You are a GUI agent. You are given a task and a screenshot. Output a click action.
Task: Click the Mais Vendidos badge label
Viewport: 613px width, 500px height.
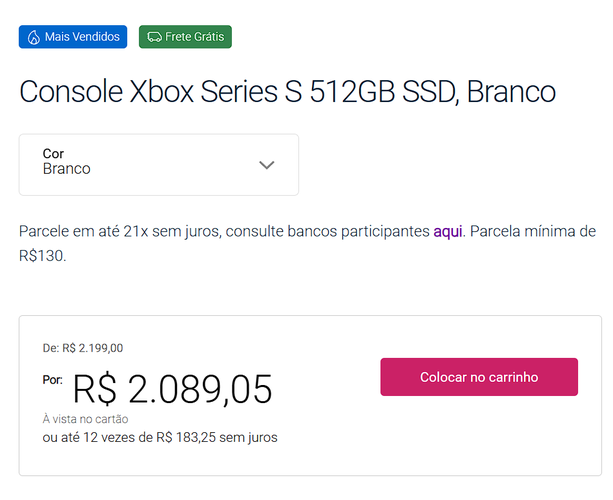coord(82,38)
